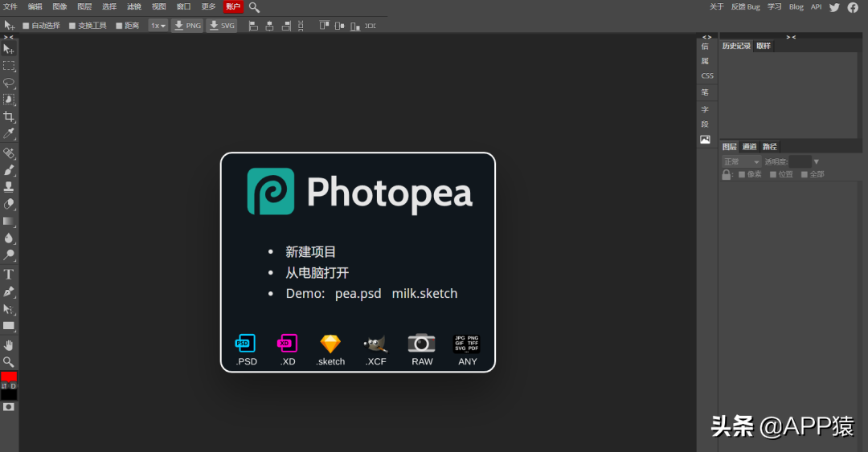Select the Rectangle Select tool
This screenshot has width=868, height=452.
coord(9,66)
